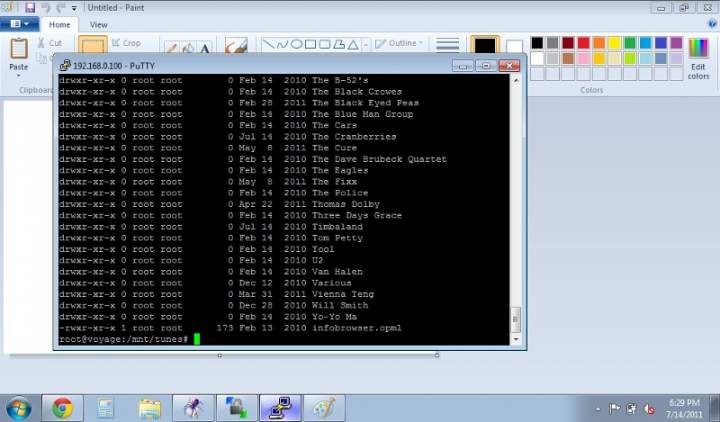The height and width of the screenshot is (422, 720).
Task: Choose the Rounded rectangle shape
Action: (x=325, y=44)
